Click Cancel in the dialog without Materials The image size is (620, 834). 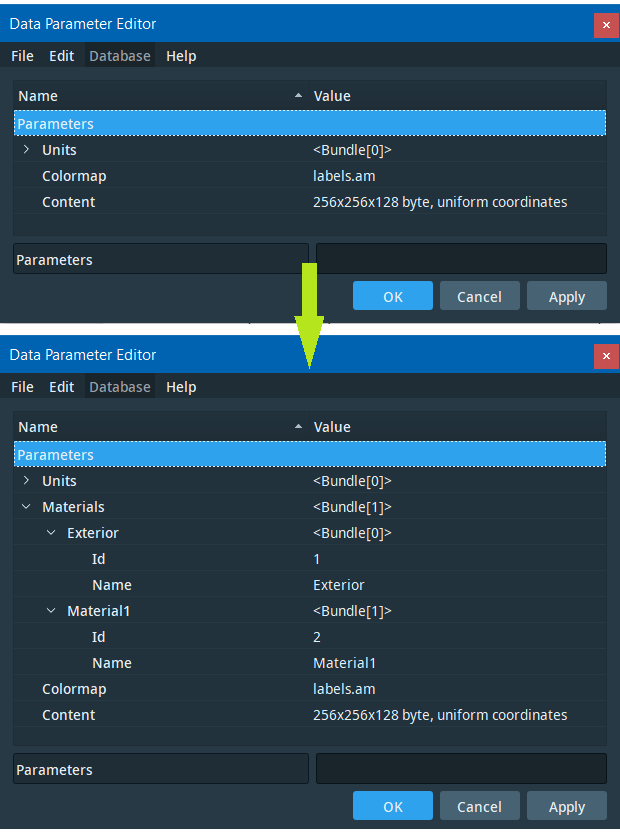[x=479, y=296]
